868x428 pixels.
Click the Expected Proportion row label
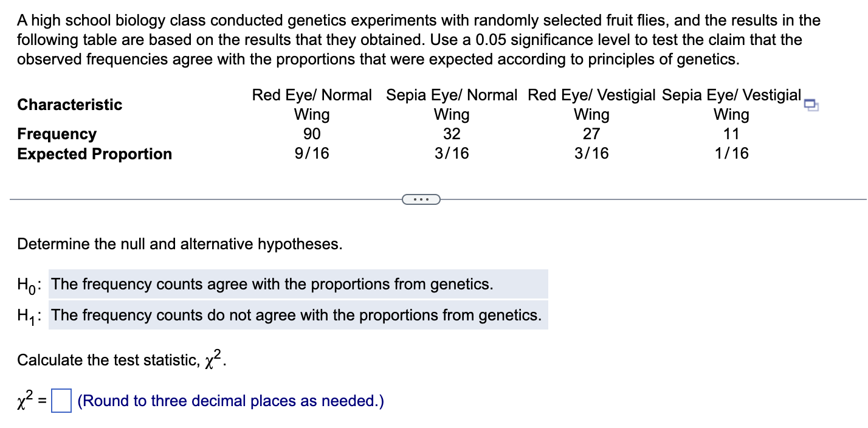coord(95,154)
